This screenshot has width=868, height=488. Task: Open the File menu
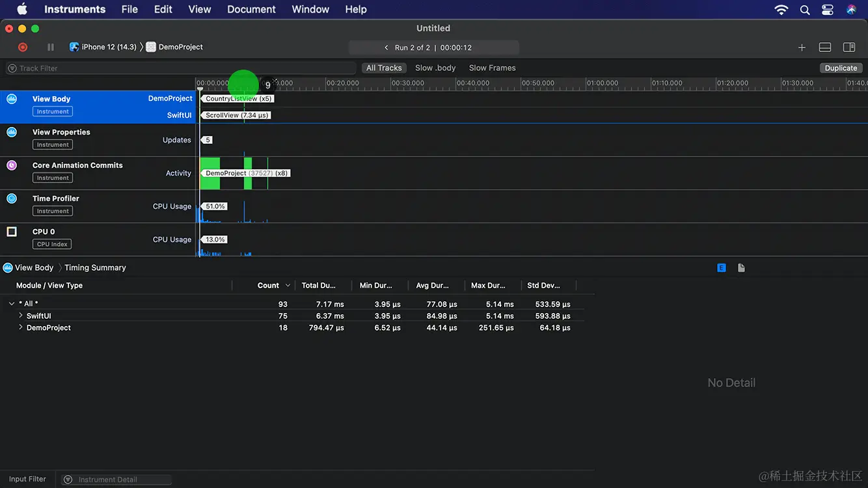pos(129,9)
